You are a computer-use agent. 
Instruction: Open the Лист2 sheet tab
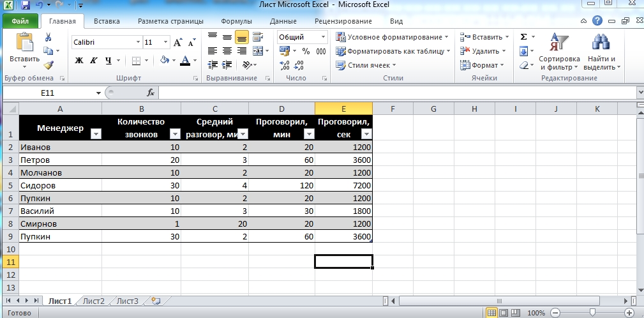94,300
